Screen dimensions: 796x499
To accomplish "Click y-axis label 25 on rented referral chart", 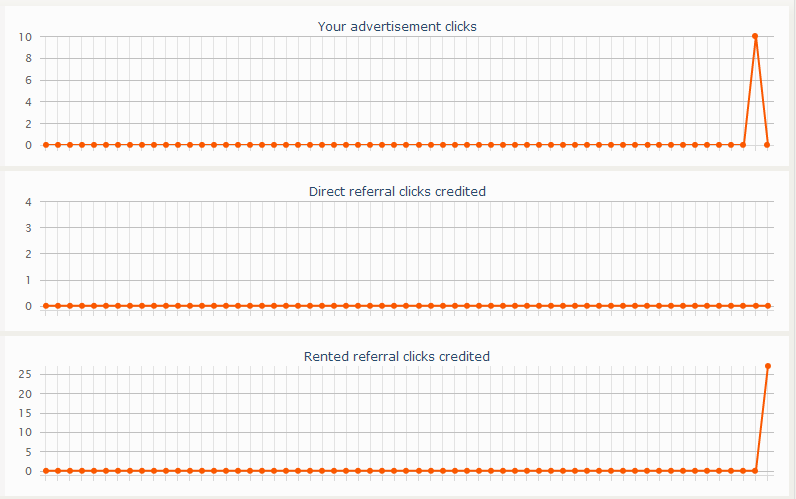I will tap(26, 375).
